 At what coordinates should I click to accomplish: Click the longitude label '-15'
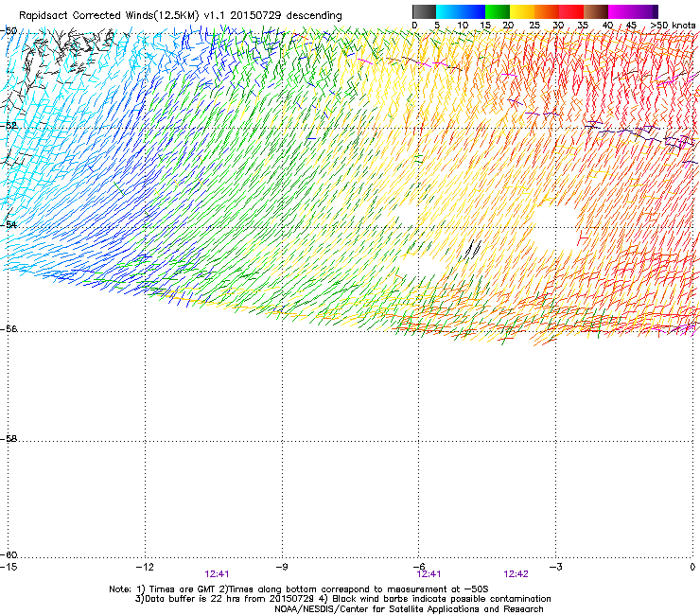pyautogui.click(x=9, y=567)
